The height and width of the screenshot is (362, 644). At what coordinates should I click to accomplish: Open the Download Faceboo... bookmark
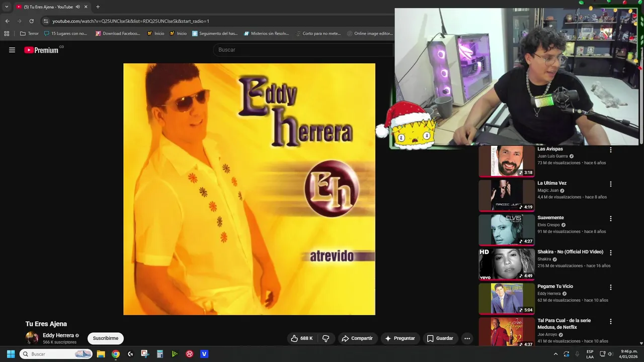pyautogui.click(x=118, y=34)
